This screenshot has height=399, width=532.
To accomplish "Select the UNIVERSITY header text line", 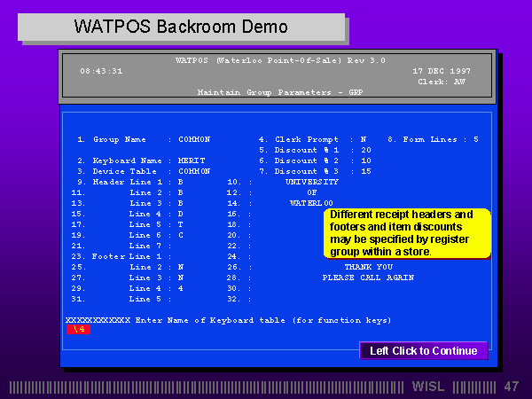I will point(311,182).
